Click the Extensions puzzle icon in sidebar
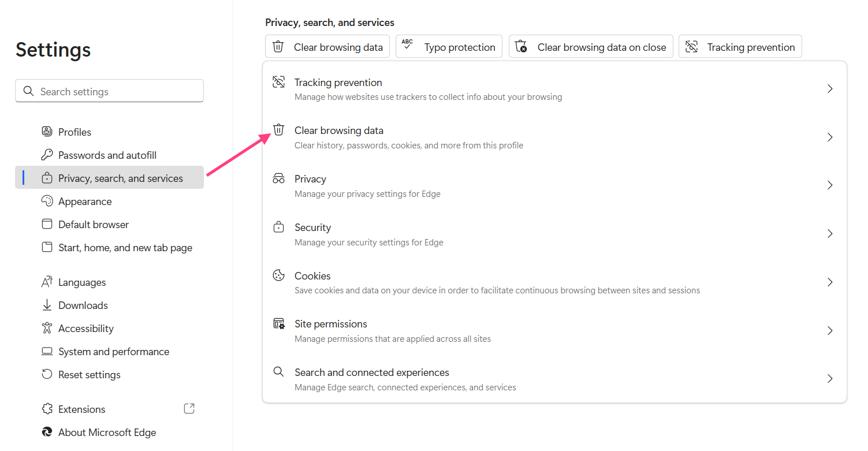The image size is (868, 451). click(47, 409)
